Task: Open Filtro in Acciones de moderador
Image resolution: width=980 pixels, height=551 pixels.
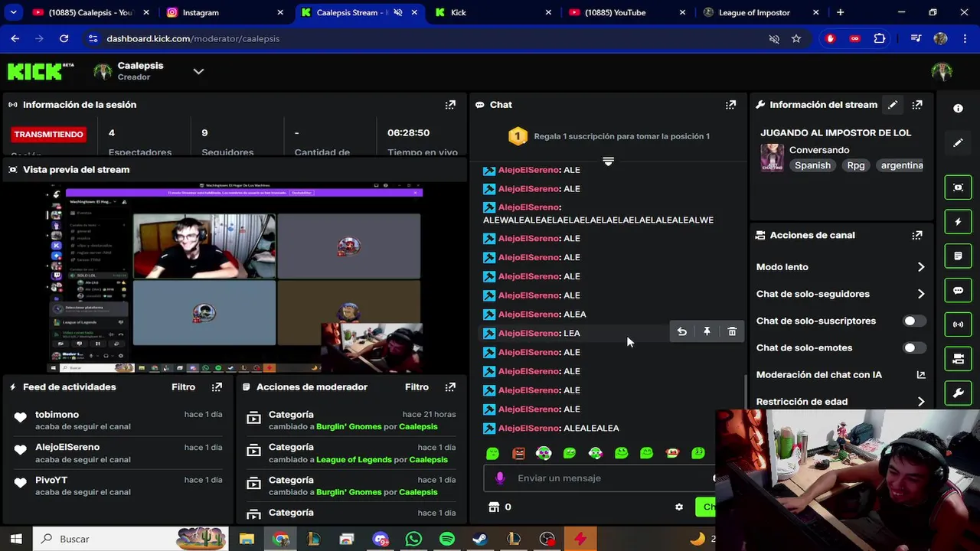Action: click(x=416, y=387)
